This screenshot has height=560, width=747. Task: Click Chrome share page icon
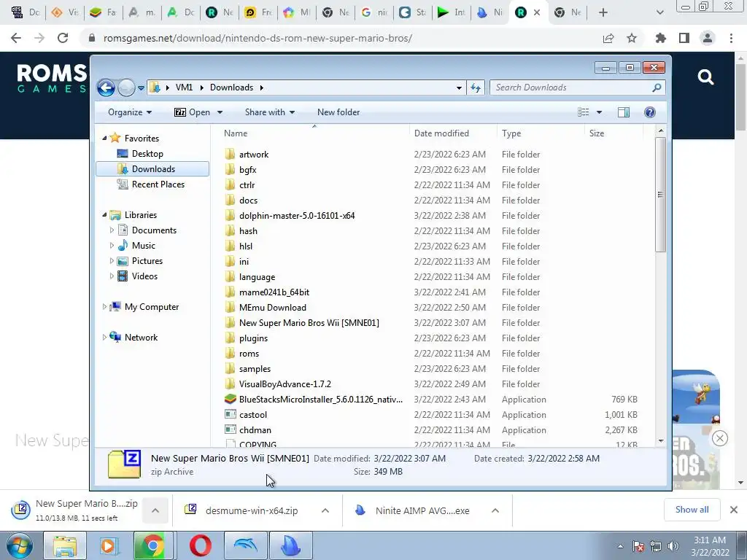[x=608, y=38]
